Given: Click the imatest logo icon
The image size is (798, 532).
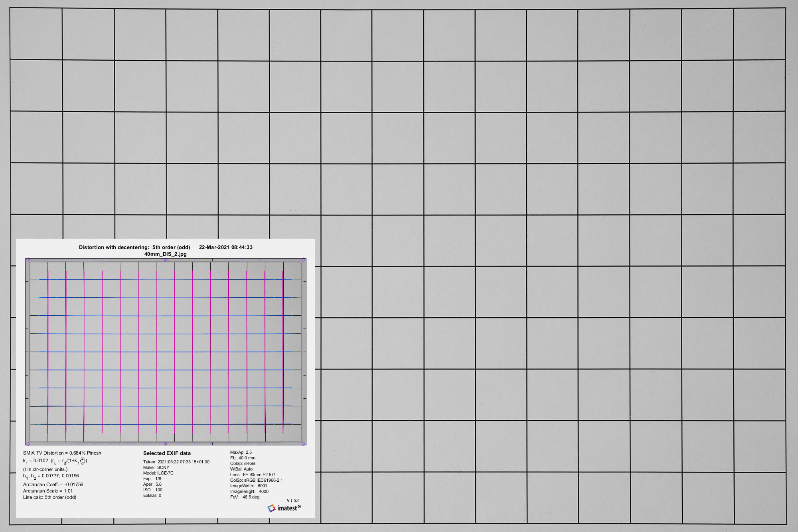Looking at the screenshot, I should pos(271,508).
